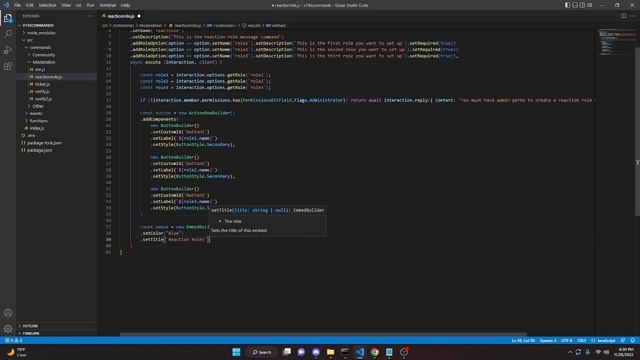This screenshot has height=360, width=640.
Task: Open the Run menu
Action: [x=90, y=5]
